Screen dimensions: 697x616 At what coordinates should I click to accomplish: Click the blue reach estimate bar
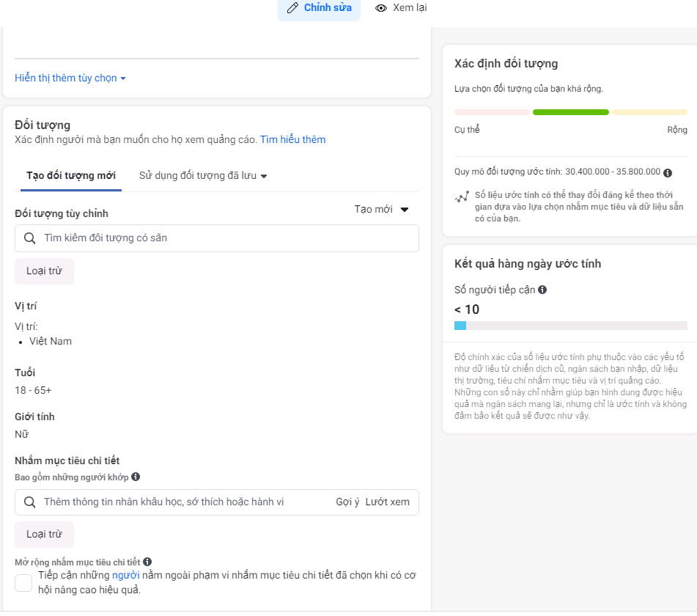(x=460, y=326)
